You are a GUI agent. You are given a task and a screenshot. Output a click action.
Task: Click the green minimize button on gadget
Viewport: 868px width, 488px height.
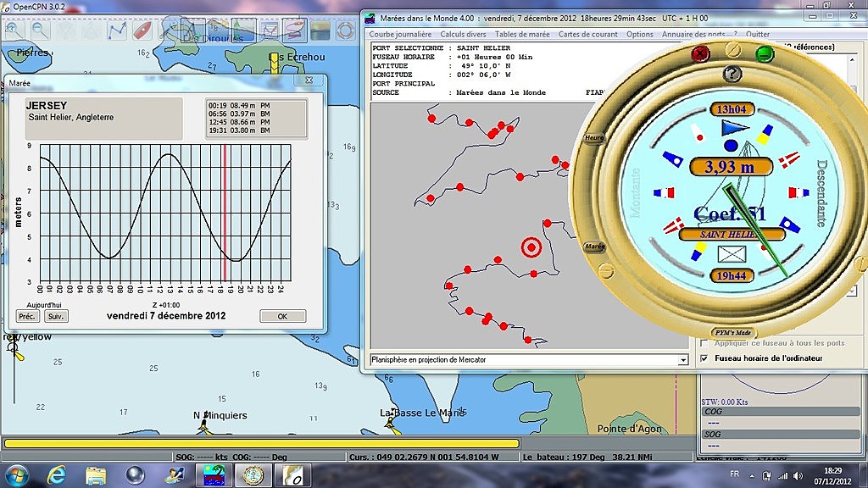(765, 53)
